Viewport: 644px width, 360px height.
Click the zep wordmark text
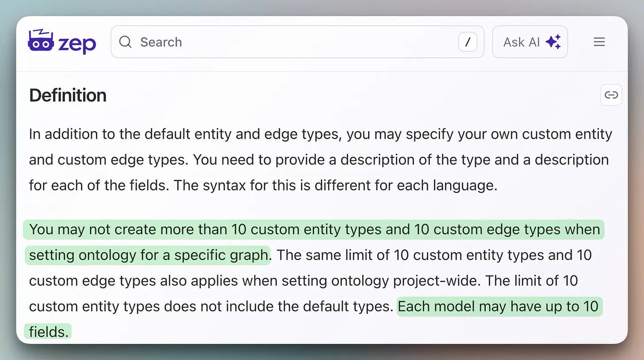pyautogui.click(x=77, y=44)
